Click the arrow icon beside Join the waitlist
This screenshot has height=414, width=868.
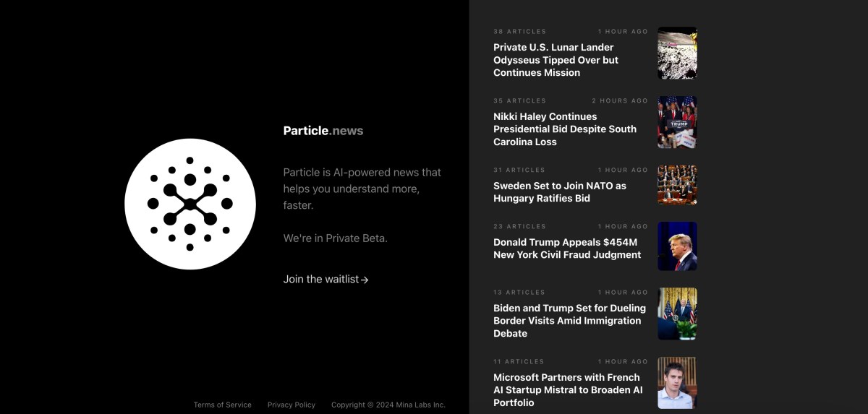[365, 280]
